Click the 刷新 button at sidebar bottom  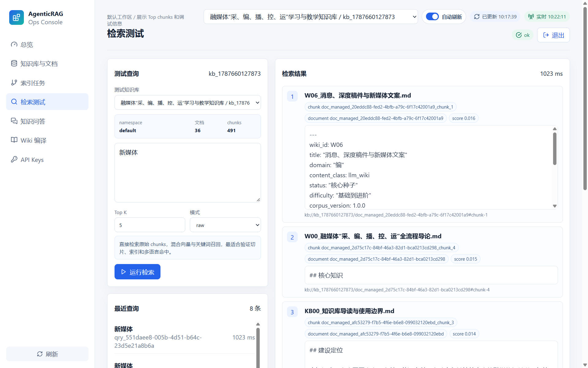[x=47, y=354]
